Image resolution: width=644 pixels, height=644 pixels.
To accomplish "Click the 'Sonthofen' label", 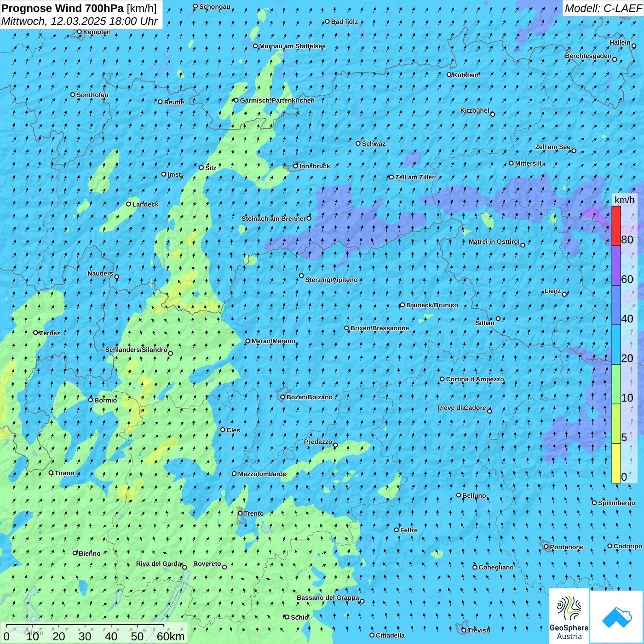I will (x=92, y=95).
